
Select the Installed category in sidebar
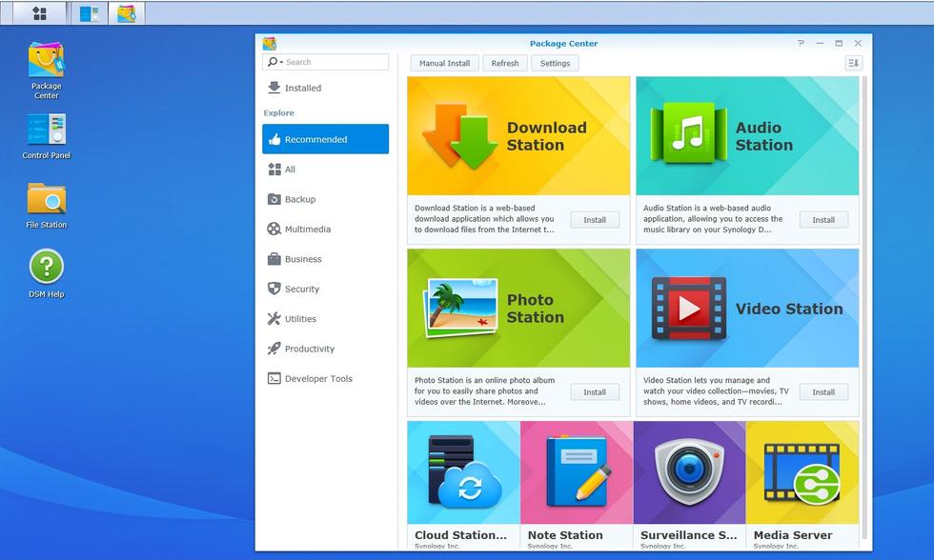(x=303, y=88)
